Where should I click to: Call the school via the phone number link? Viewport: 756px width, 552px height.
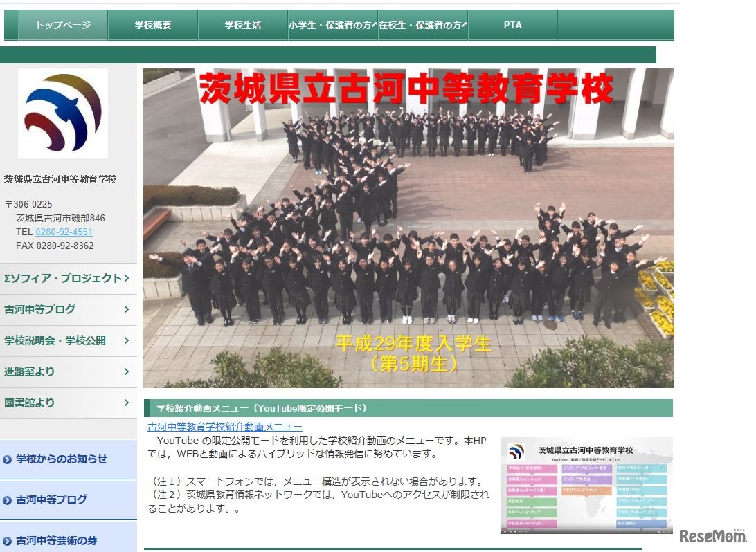click(x=63, y=232)
